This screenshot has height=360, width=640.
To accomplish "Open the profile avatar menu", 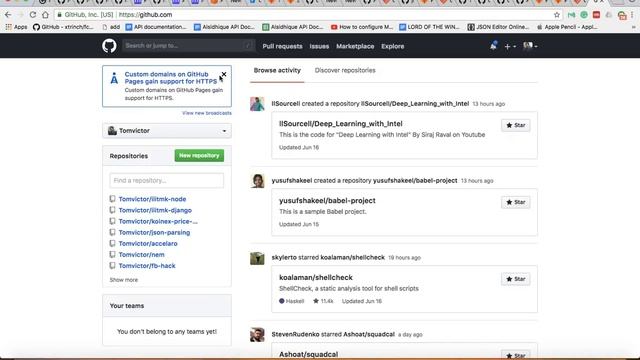I will click(530, 46).
